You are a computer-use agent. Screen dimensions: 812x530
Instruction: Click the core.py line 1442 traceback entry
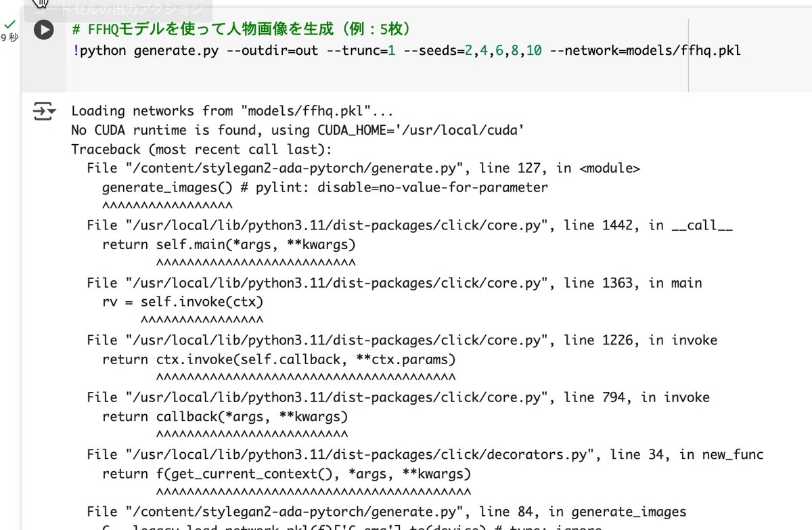(410, 225)
